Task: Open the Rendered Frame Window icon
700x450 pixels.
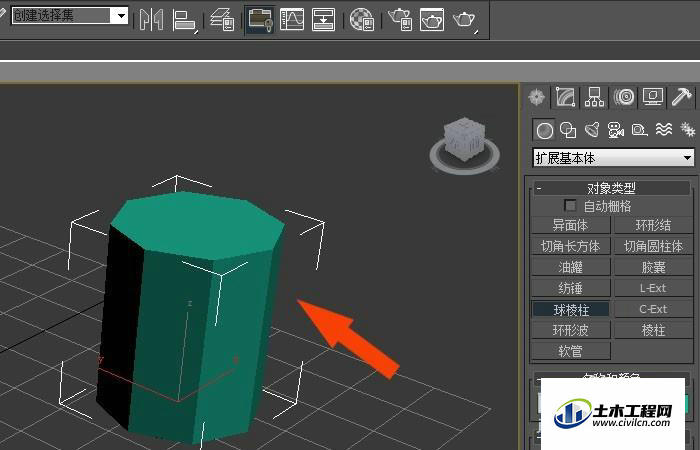Action: (432, 20)
